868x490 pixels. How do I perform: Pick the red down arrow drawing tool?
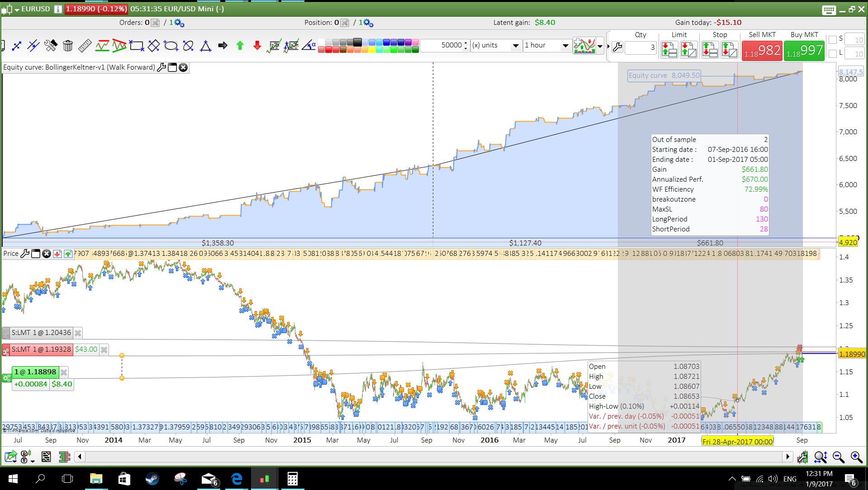pos(257,45)
